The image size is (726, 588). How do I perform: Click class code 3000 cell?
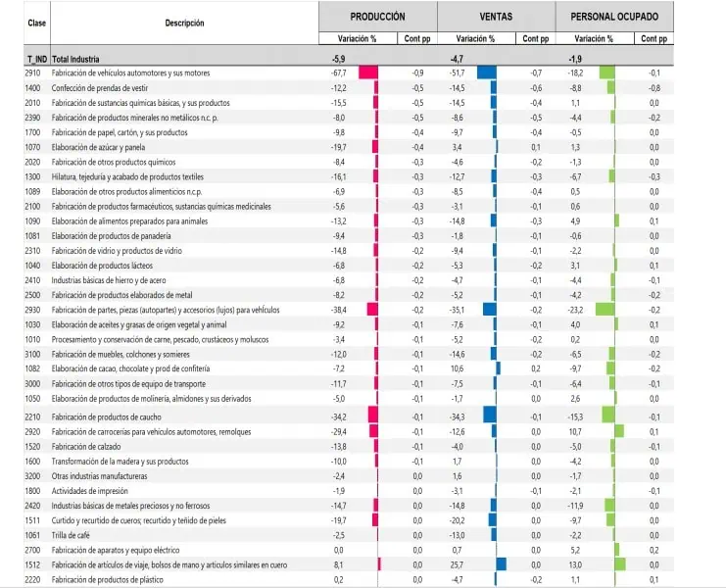(x=32, y=384)
